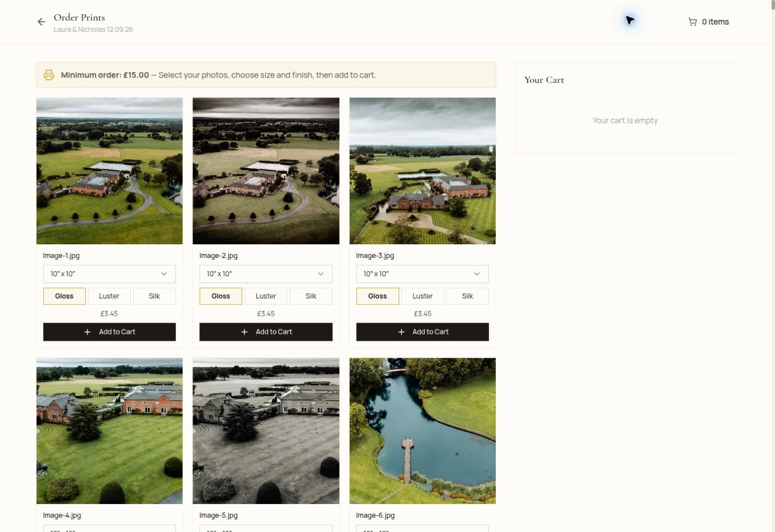Select Luster finish for Image-1.jpg

[x=109, y=296]
